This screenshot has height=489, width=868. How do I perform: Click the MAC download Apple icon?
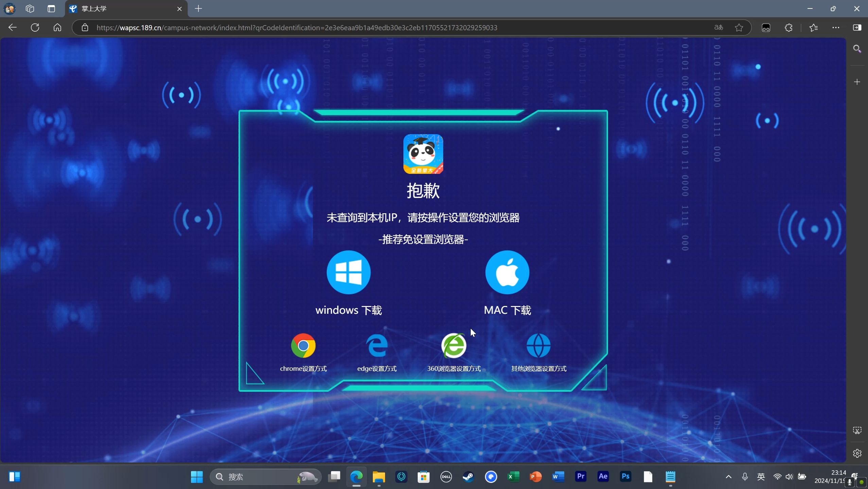click(x=507, y=272)
